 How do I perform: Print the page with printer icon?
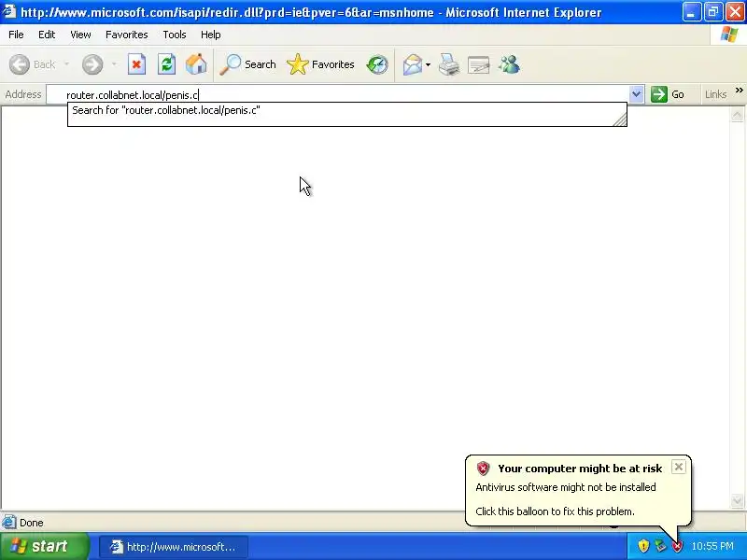point(448,64)
